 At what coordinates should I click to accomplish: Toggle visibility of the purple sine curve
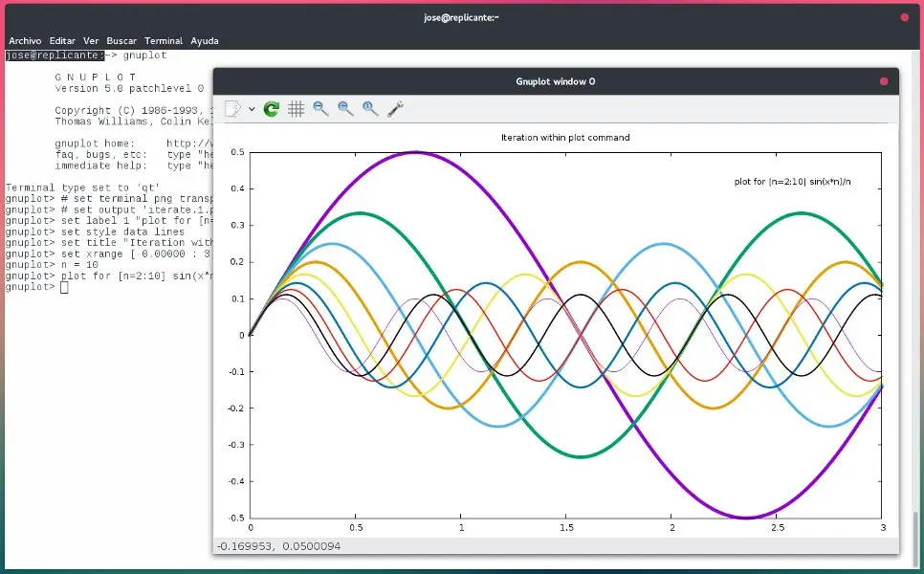(414, 153)
